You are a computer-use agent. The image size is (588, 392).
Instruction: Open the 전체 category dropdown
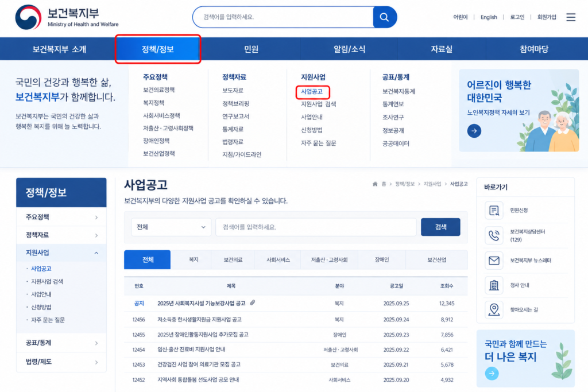171,227
